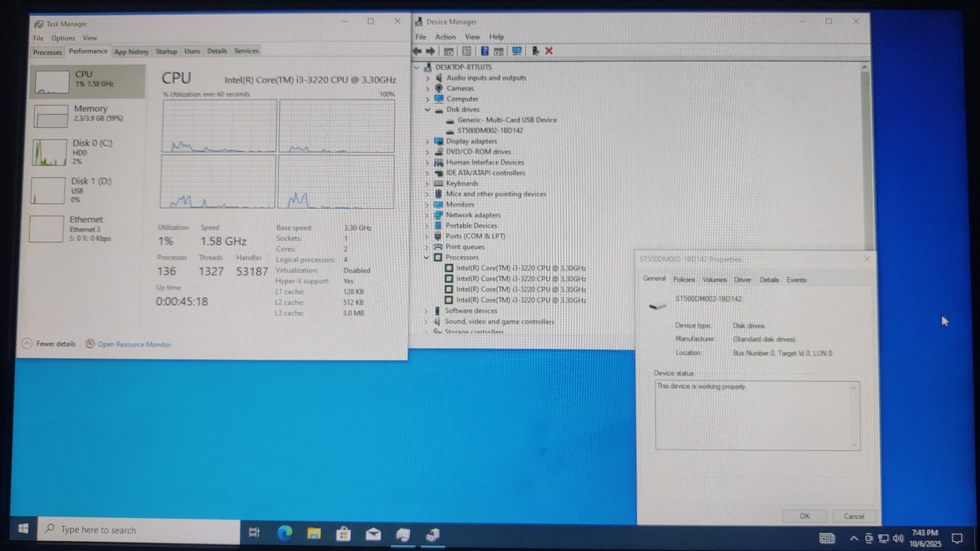
Task: Click the red X uninstall device icon
Action: (x=549, y=51)
